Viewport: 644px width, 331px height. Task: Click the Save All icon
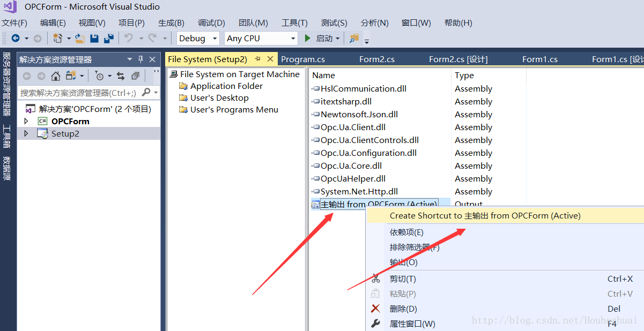pyautogui.click(x=109, y=38)
